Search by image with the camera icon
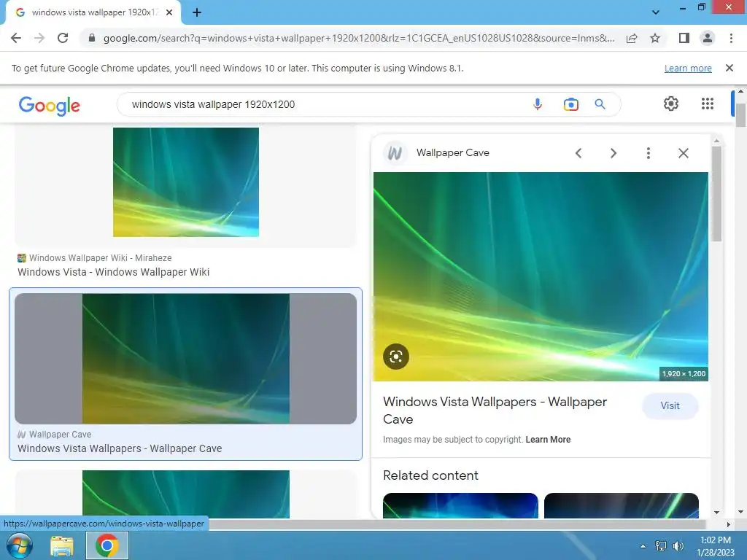Image resolution: width=747 pixels, height=560 pixels. tap(570, 104)
